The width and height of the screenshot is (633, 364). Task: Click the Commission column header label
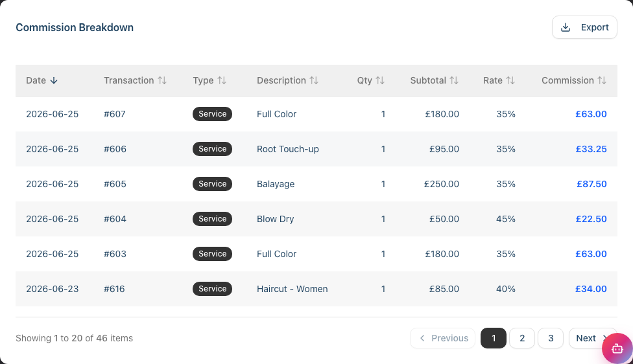pyautogui.click(x=567, y=80)
